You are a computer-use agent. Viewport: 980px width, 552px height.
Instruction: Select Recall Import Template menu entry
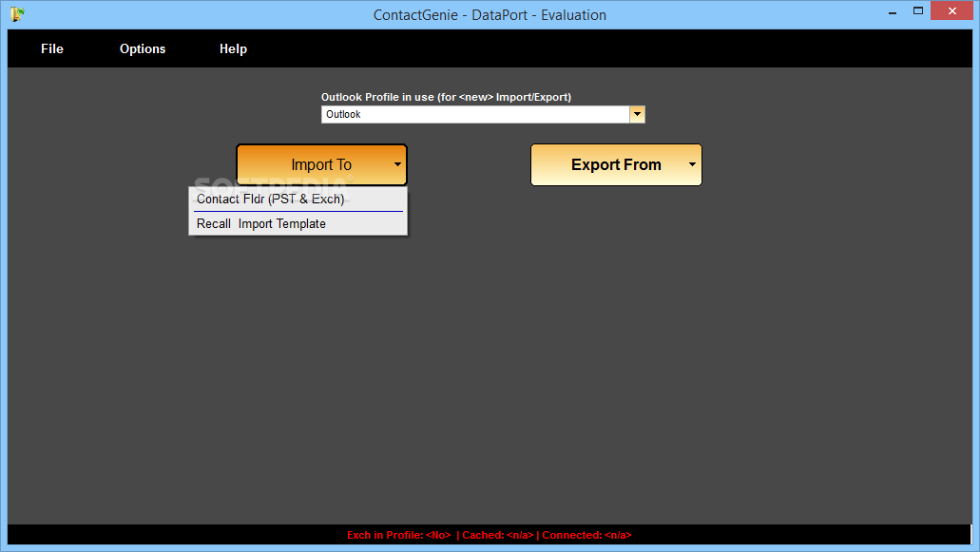298,223
